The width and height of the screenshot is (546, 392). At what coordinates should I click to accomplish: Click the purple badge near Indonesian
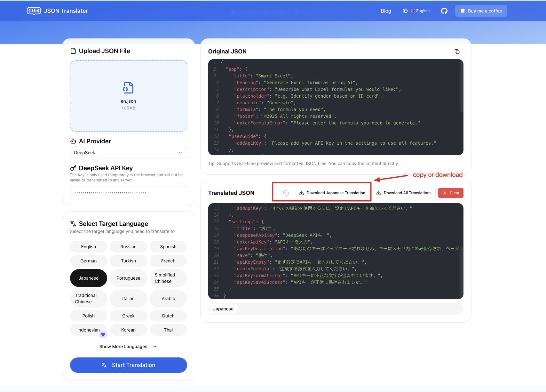pos(103,334)
